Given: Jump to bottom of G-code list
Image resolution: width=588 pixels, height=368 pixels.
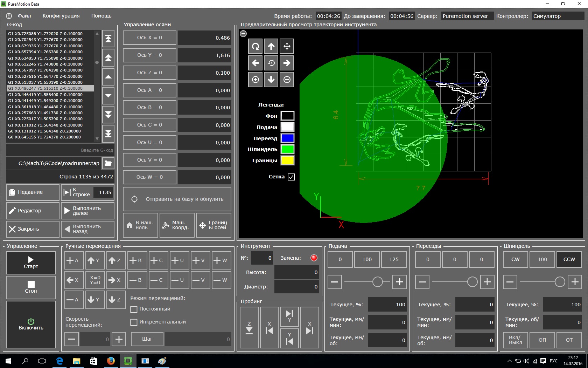Looking at the screenshot, I should (108, 133).
